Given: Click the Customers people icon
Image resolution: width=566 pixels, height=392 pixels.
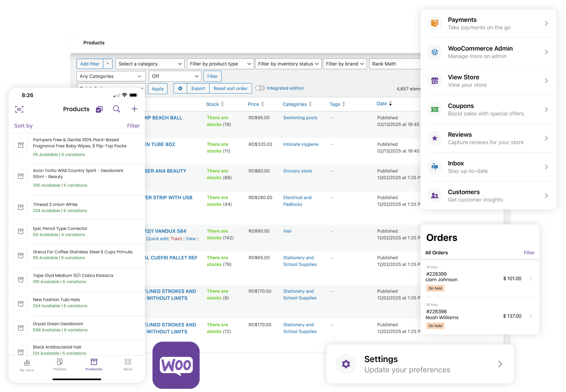Looking at the screenshot, I should tap(435, 195).
